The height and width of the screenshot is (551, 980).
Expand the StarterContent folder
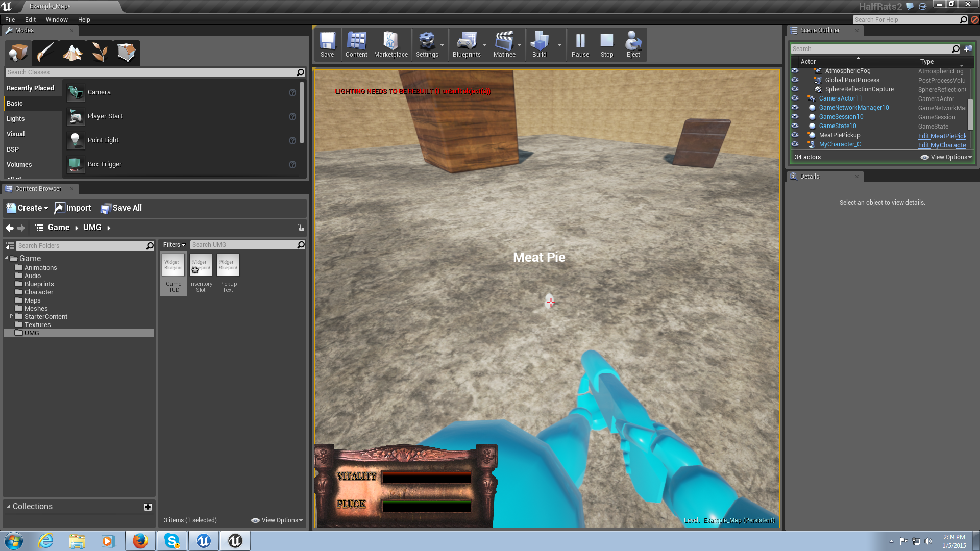tap(11, 316)
